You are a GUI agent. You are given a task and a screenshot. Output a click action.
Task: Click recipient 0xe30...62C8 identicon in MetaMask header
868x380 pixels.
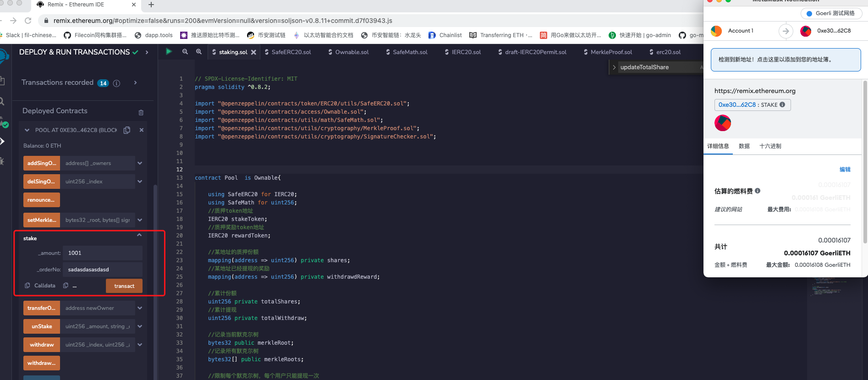tap(806, 31)
